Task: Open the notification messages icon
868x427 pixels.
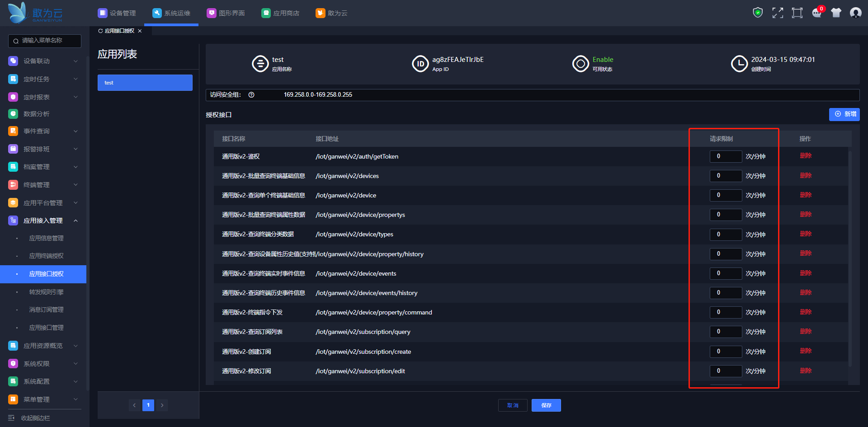Action: tap(816, 13)
